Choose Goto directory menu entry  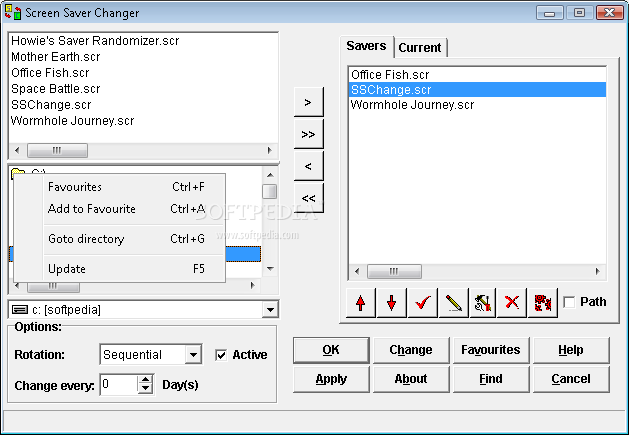click(120, 239)
